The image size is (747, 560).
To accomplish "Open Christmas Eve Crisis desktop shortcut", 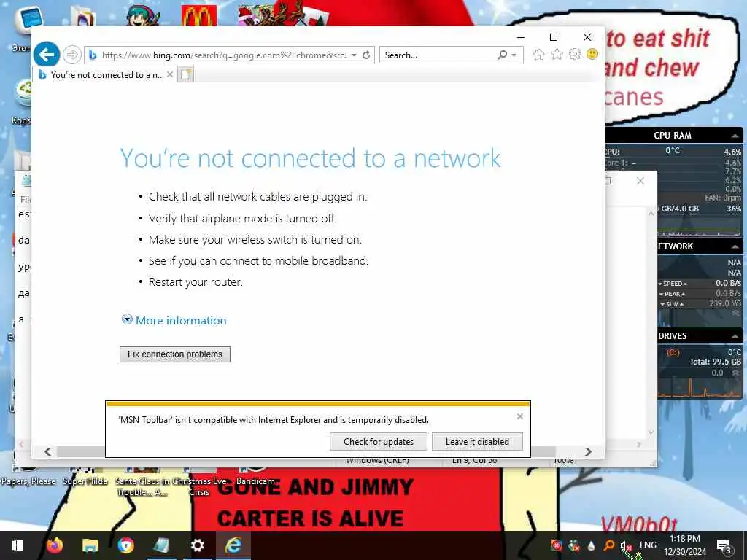I will click(x=199, y=482).
